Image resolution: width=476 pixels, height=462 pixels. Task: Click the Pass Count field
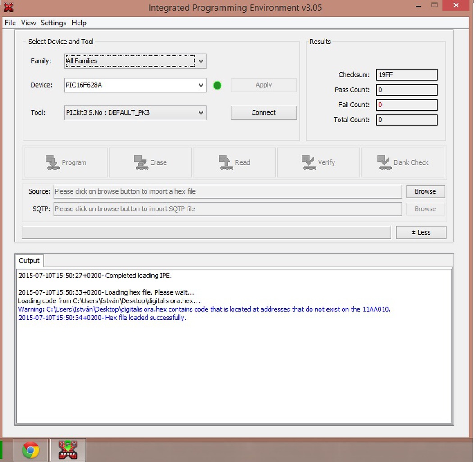[x=407, y=90]
